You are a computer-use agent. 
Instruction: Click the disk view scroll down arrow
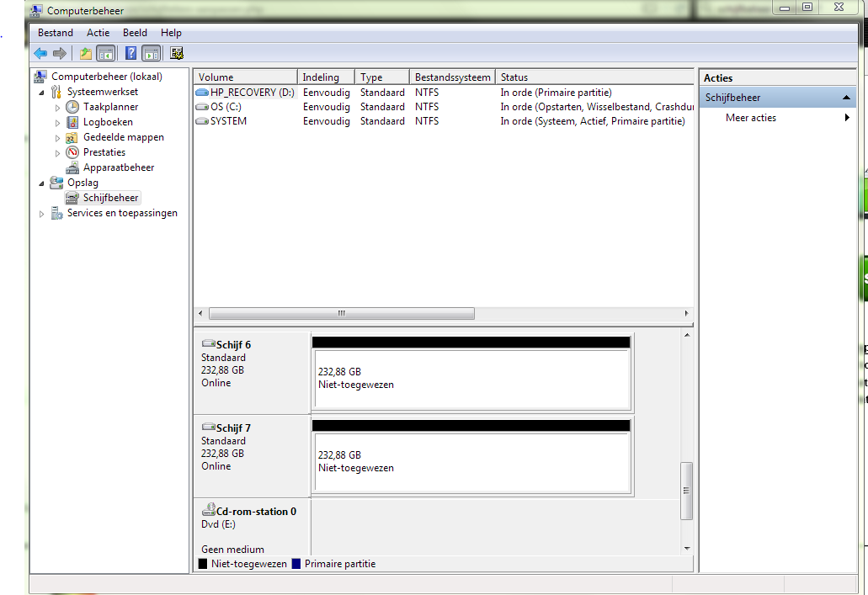point(686,549)
